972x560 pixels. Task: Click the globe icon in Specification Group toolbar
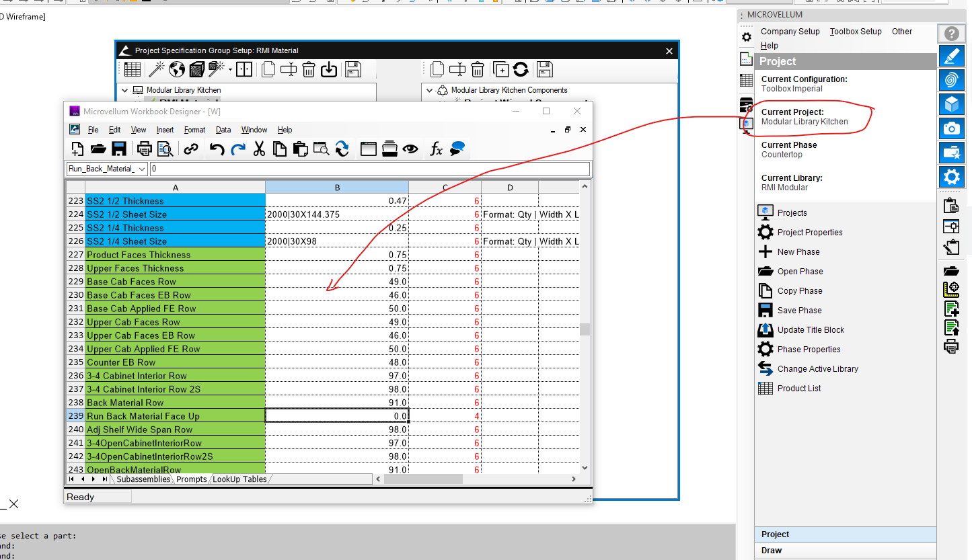[x=177, y=69]
